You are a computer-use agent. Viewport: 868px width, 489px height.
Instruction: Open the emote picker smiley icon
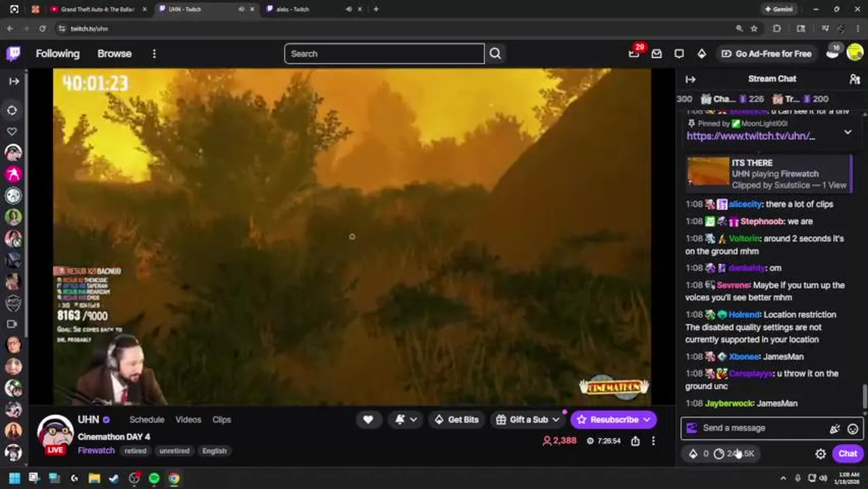click(853, 429)
